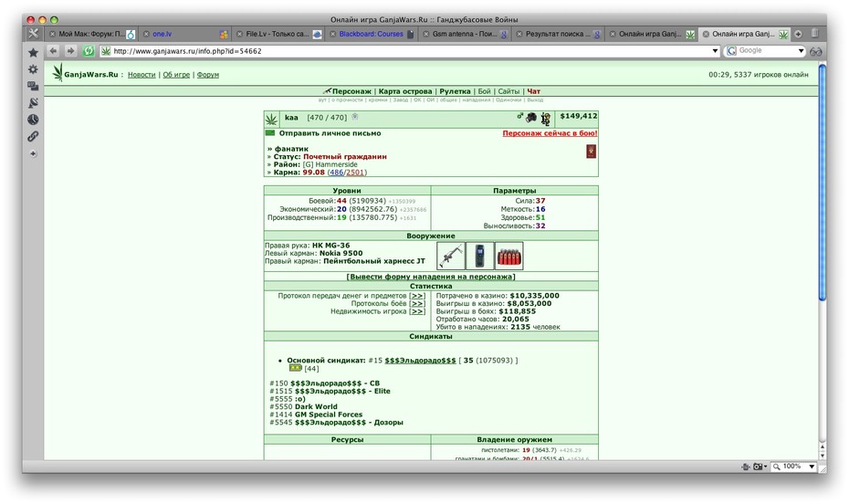Click the blue vertical page scrollbar
Image resolution: width=849 pixels, height=504 pixels.
(x=822, y=183)
